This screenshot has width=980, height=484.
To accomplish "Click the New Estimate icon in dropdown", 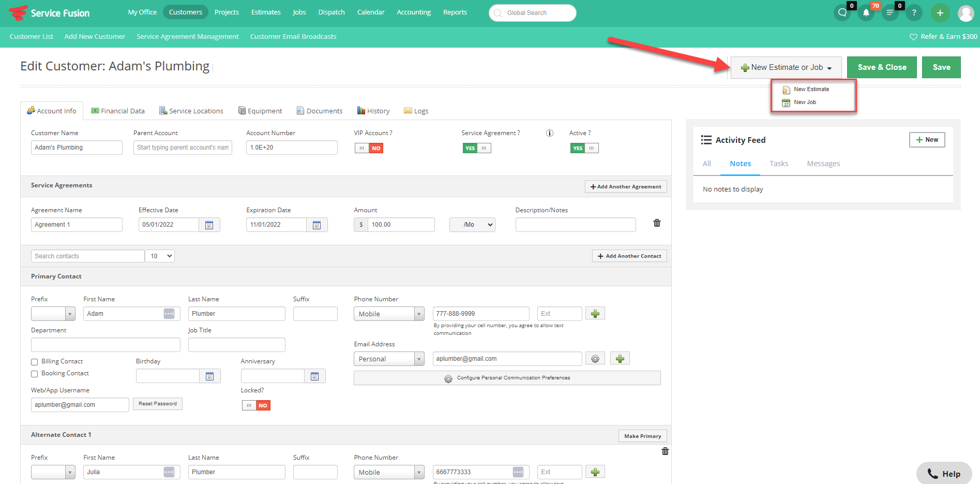I will [x=786, y=90].
